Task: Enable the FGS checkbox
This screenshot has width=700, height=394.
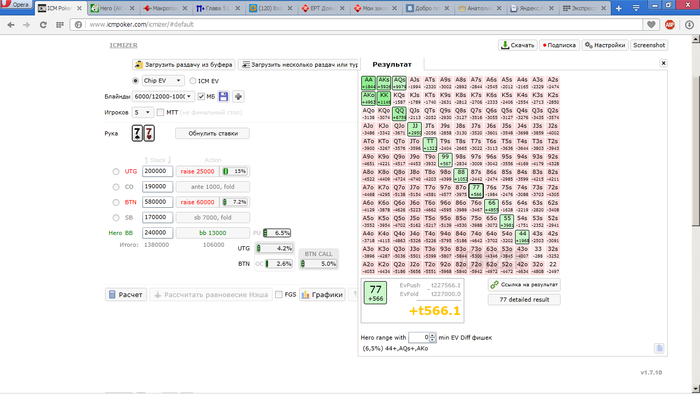Action: pyautogui.click(x=279, y=294)
